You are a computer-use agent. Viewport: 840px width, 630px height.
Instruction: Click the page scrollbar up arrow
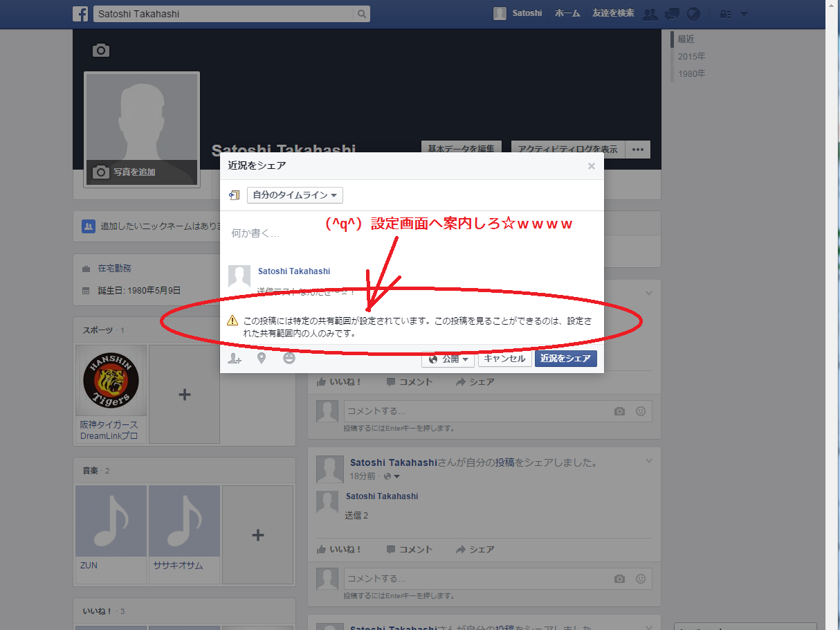832,5
